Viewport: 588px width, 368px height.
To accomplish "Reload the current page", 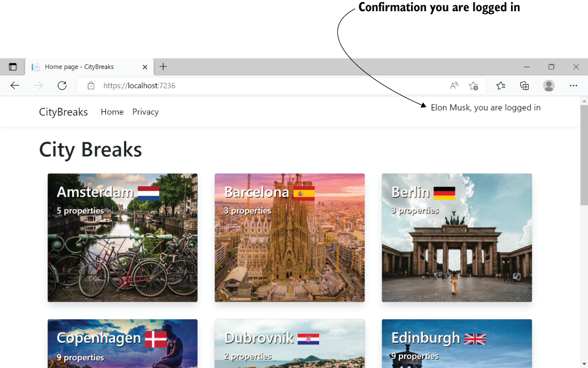I will click(x=62, y=86).
